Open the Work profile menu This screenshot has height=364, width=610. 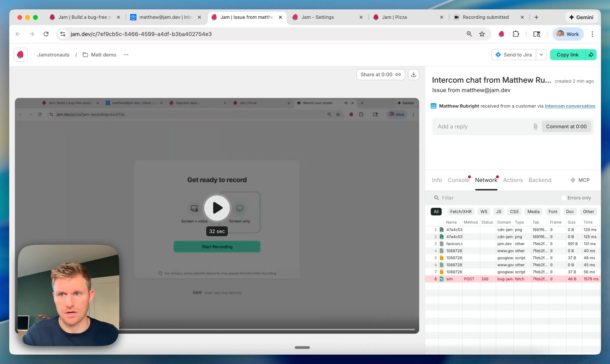(568, 34)
